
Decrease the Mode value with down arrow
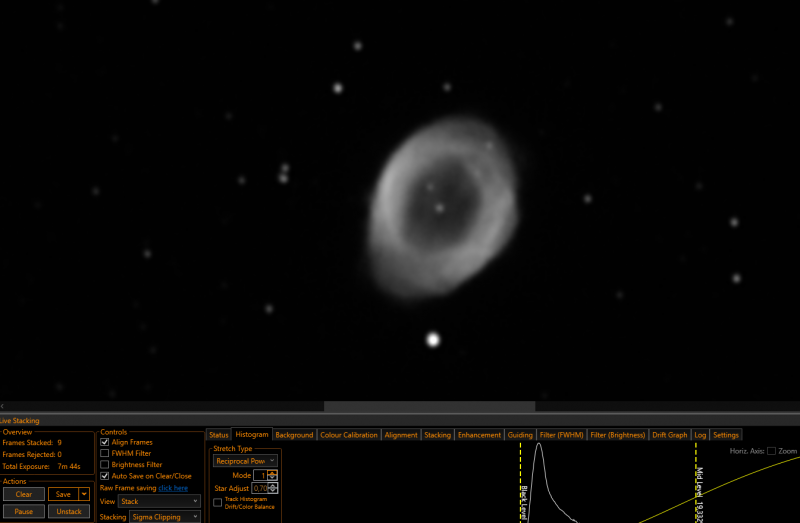pyautogui.click(x=272, y=478)
